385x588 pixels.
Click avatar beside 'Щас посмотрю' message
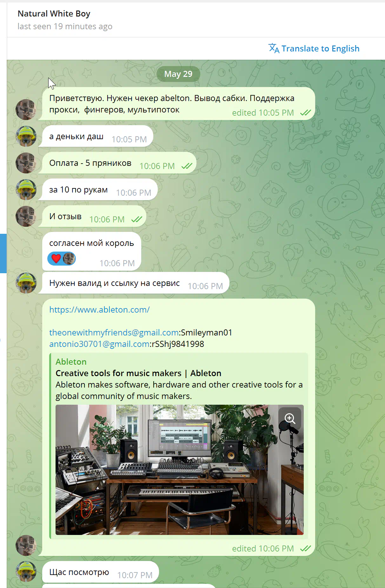point(26,571)
